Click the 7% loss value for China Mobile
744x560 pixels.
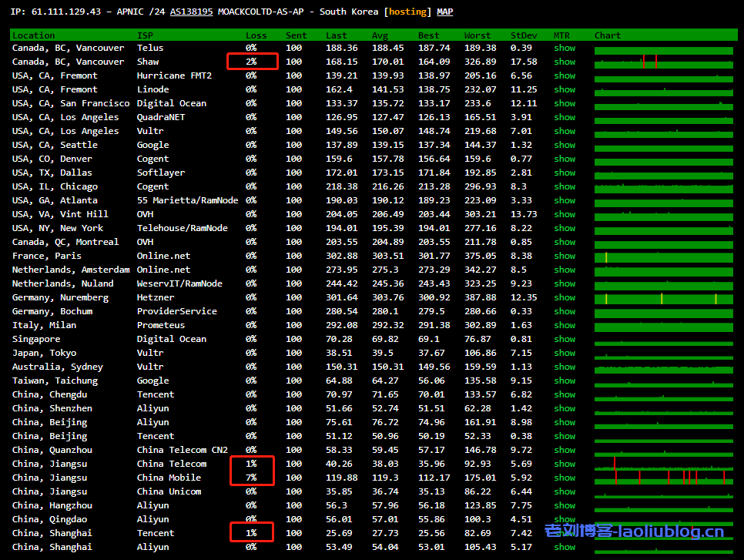251,478
